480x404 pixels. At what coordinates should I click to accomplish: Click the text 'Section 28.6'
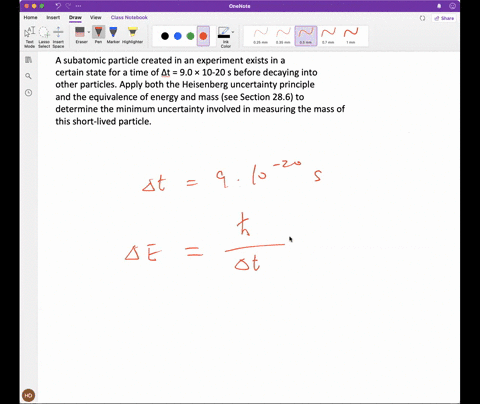(x=266, y=97)
